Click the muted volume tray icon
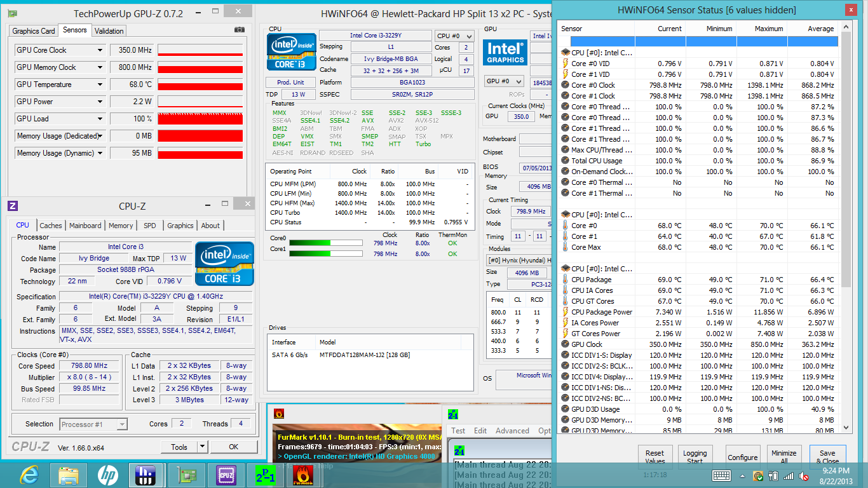The image size is (868, 488). (x=804, y=475)
